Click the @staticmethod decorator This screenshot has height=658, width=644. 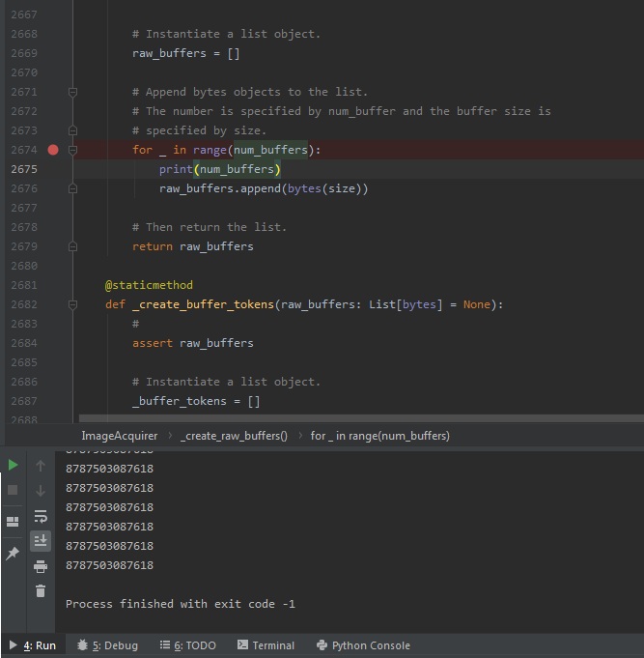pyautogui.click(x=149, y=285)
